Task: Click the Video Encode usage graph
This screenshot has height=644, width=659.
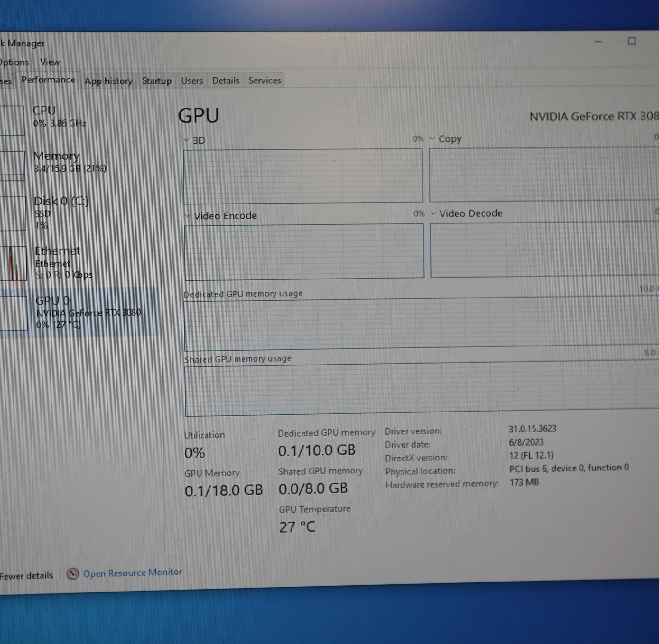Action: (304, 252)
